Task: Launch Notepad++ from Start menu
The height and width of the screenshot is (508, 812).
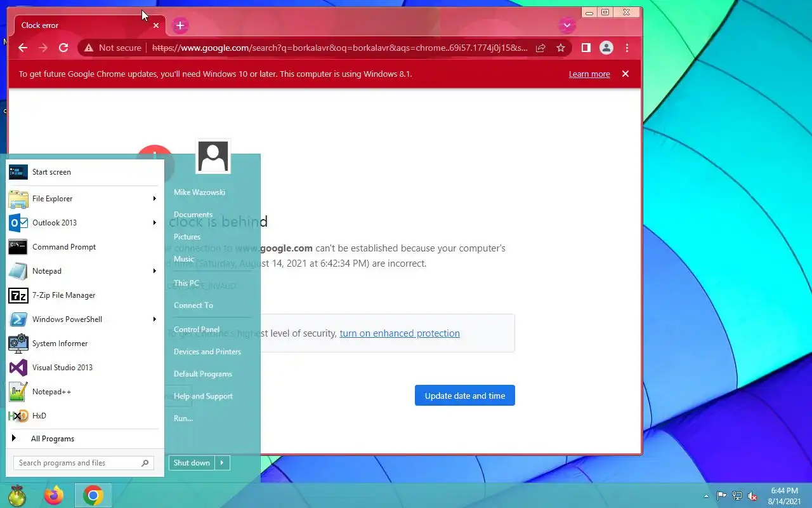Action: click(84, 392)
